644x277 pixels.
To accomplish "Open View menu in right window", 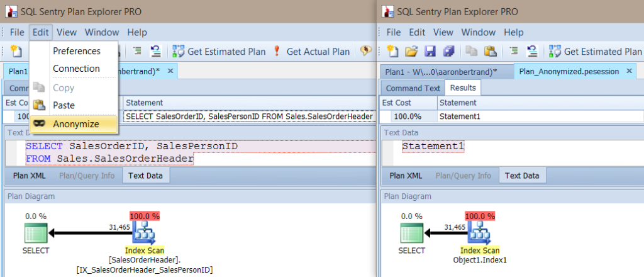I will 443,33.
